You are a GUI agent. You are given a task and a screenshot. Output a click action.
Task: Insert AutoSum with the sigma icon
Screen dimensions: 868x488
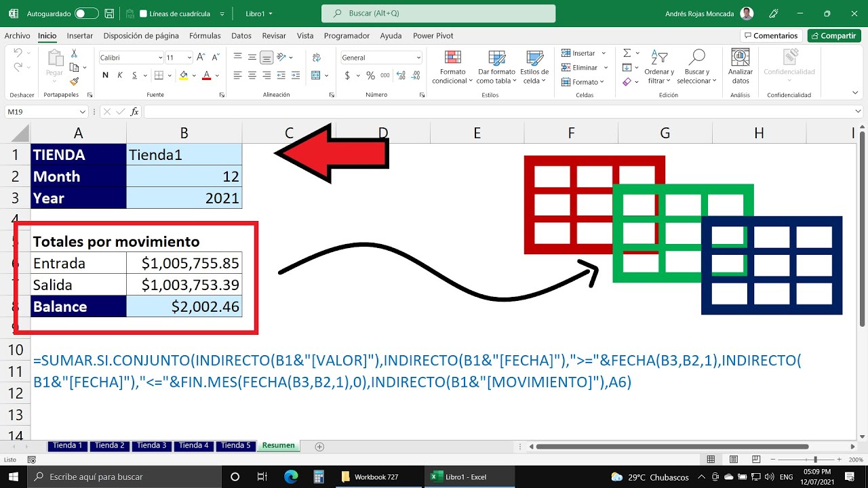pyautogui.click(x=627, y=53)
